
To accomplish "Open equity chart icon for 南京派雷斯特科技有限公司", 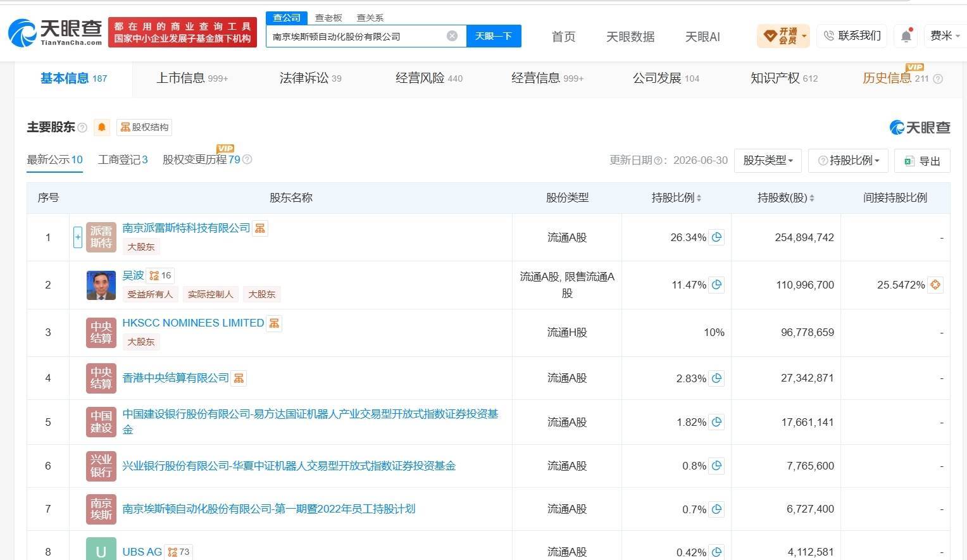I will [x=260, y=228].
